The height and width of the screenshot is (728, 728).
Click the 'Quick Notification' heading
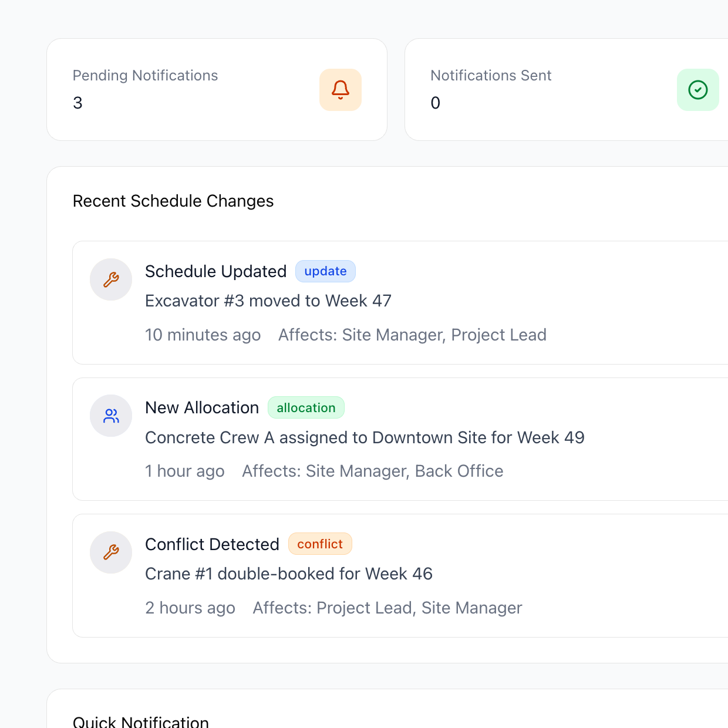(141, 721)
